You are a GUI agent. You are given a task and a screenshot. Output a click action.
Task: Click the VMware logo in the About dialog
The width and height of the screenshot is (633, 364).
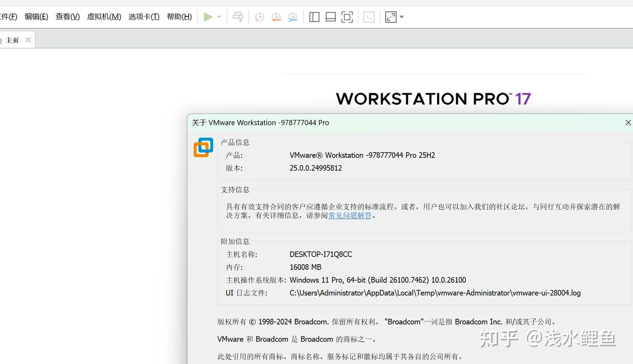203,148
